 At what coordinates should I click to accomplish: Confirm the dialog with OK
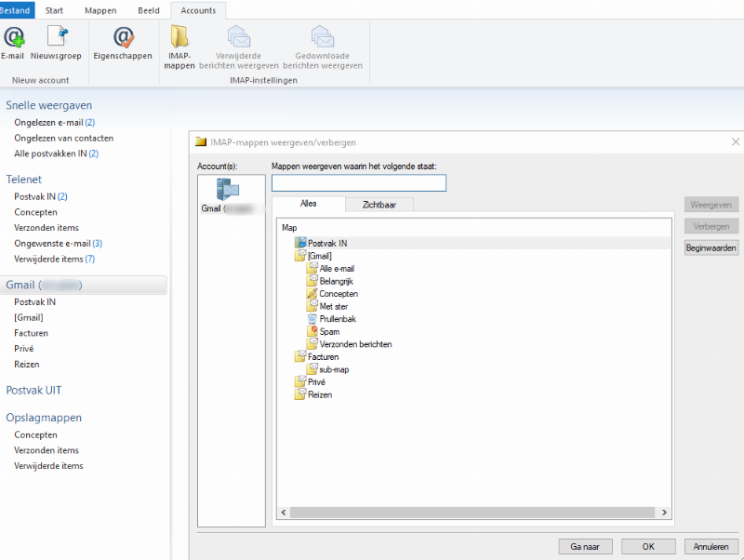(x=647, y=546)
